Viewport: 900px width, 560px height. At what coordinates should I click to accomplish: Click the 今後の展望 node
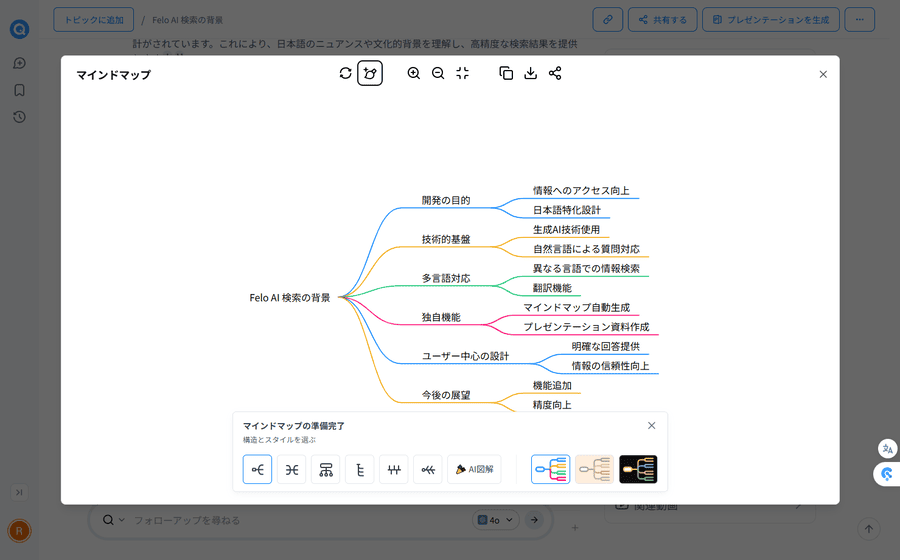tap(446, 395)
